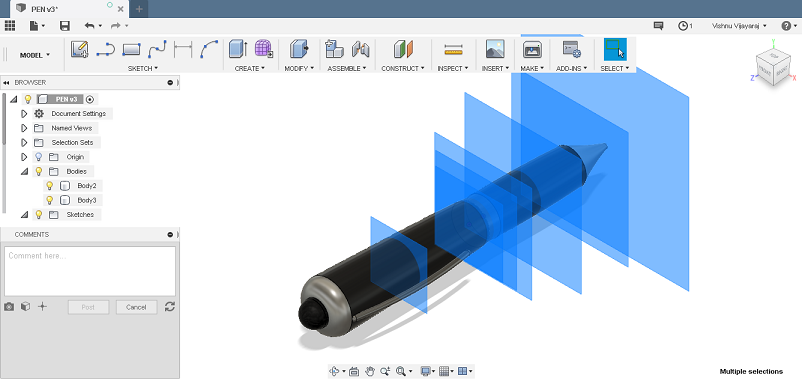Select the Insert image tool
Image resolution: width=802 pixels, height=381 pixels.
(495, 49)
